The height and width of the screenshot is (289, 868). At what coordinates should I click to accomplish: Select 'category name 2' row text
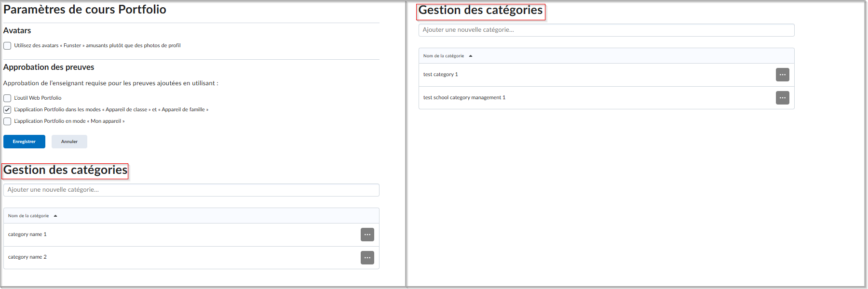coord(27,257)
